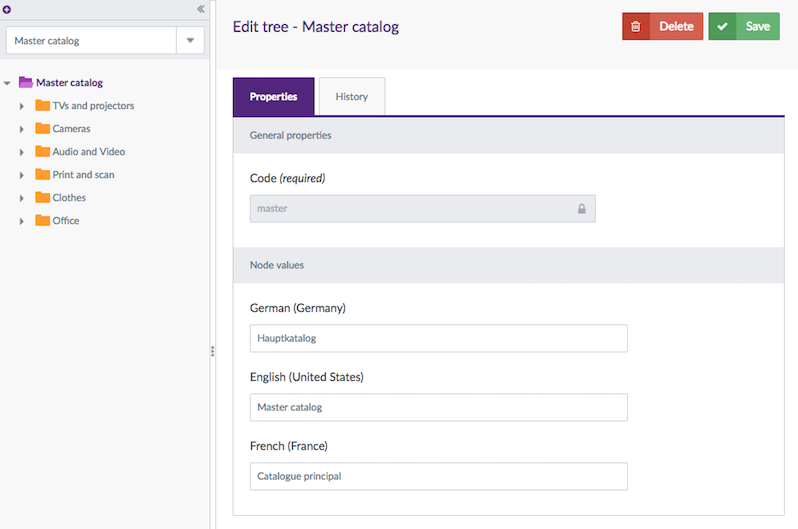Click the panel splitter drag handle

click(x=213, y=351)
